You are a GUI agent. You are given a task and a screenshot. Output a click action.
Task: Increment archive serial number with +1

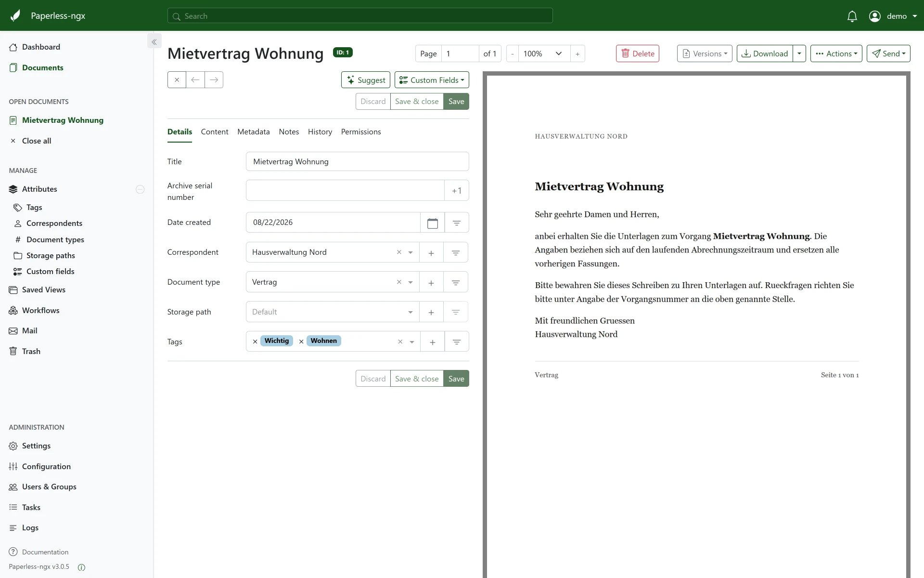tap(457, 191)
